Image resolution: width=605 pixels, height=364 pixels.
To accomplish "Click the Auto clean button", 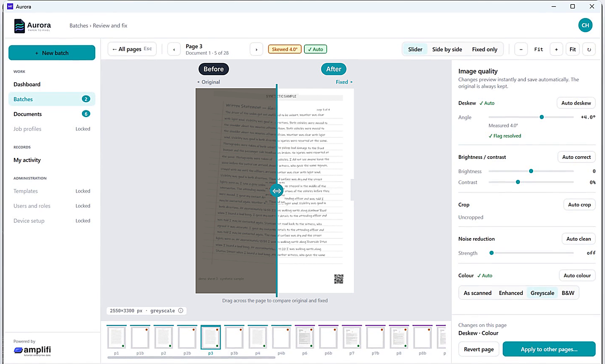I will 579,239.
